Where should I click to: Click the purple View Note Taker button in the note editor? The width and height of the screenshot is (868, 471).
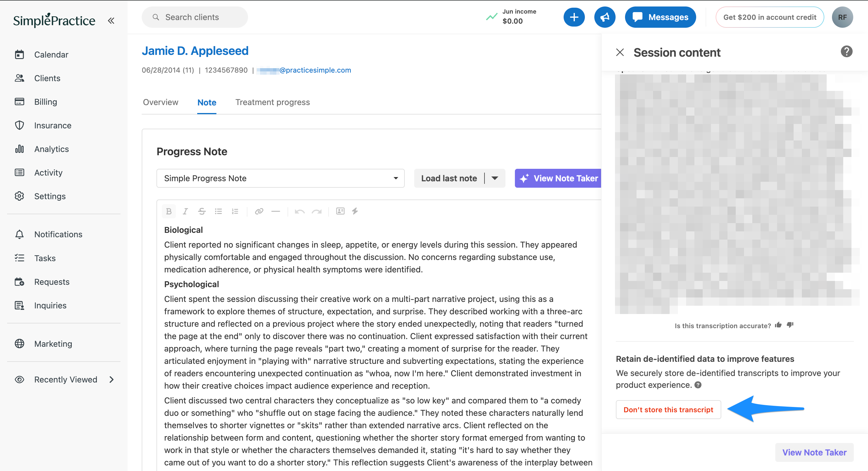[558, 178]
